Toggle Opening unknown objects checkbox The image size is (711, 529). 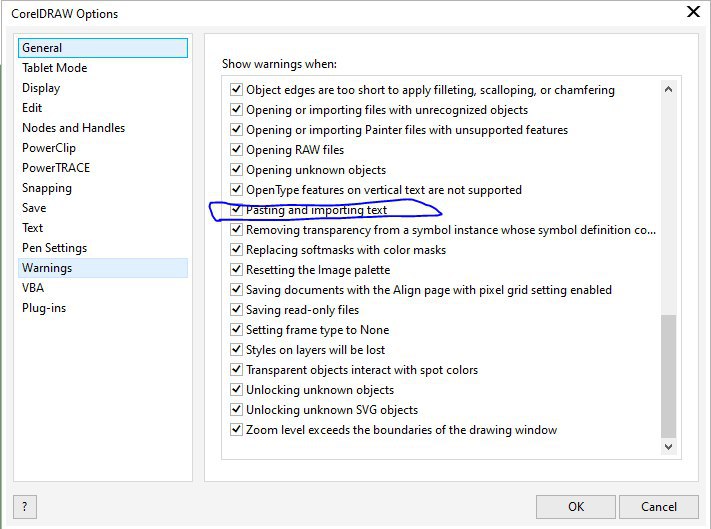[x=236, y=169]
